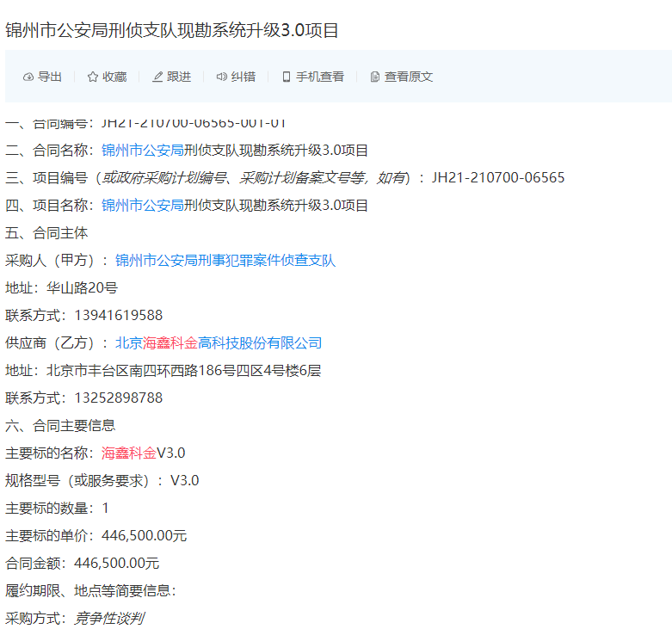Click the purchaser phone 13941619588
This screenshot has height=629, width=672.
[119, 316]
